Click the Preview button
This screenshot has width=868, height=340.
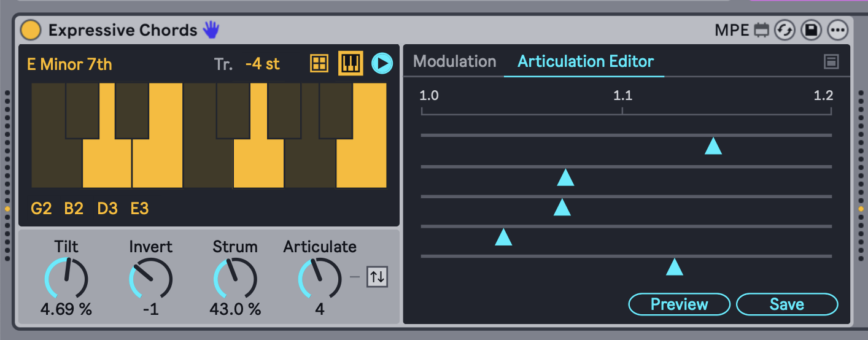[679, 304]
